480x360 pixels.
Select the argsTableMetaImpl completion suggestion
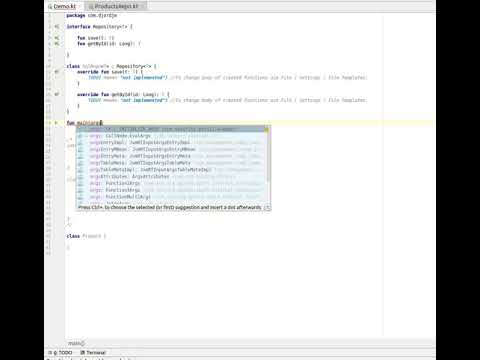pos(171,170)
